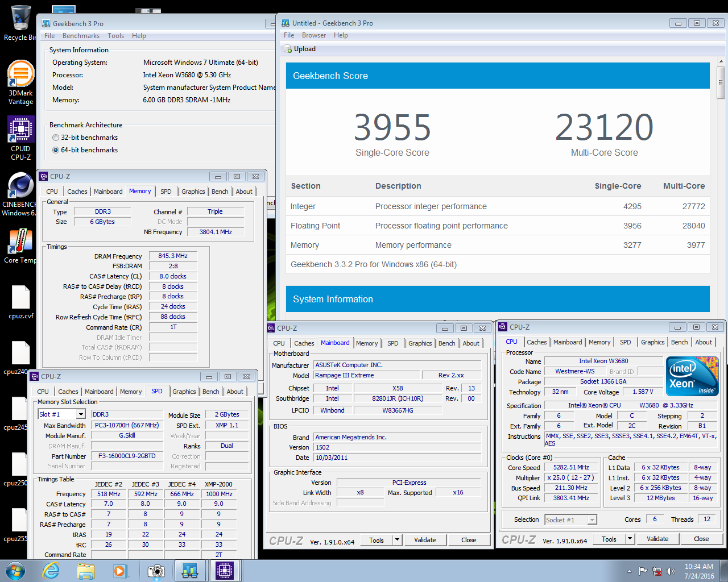Click the Geekbench results vertical scrollbar
This screenshot has height=582, width=728.
coord(721,84)
